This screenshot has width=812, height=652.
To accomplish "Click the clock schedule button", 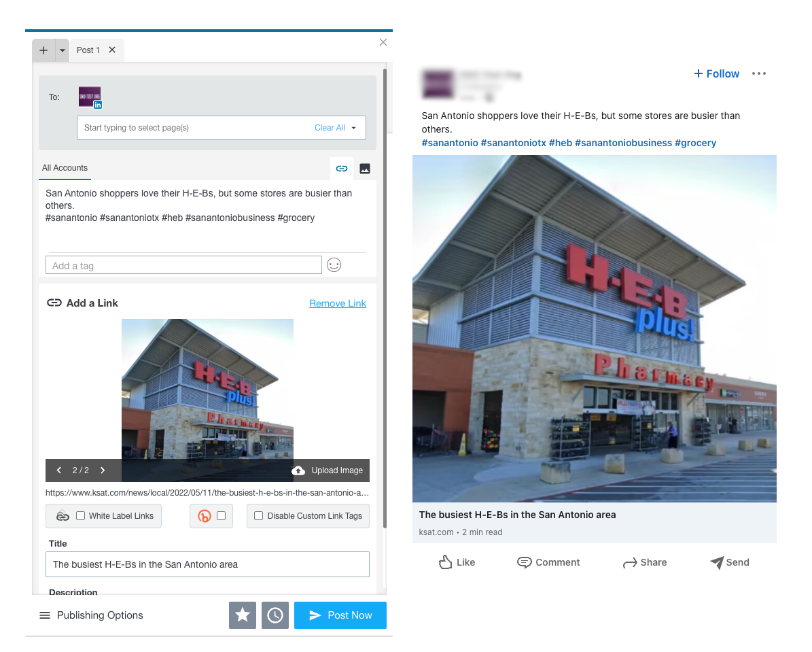I will click(275, 615).
